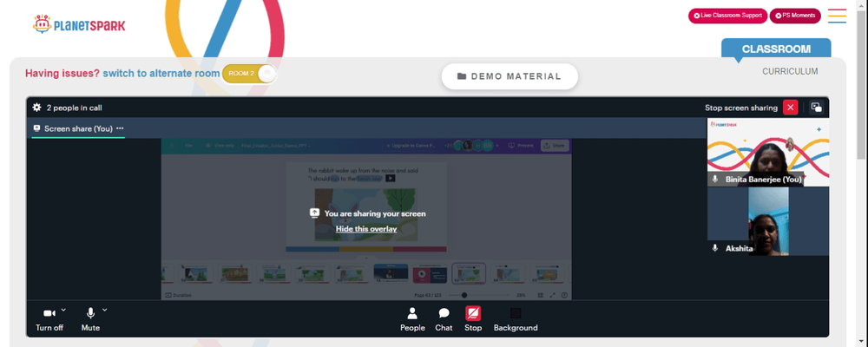Click the PlanetSpark logo
This screenshot has height=347, width=868.
click(79, 24)
